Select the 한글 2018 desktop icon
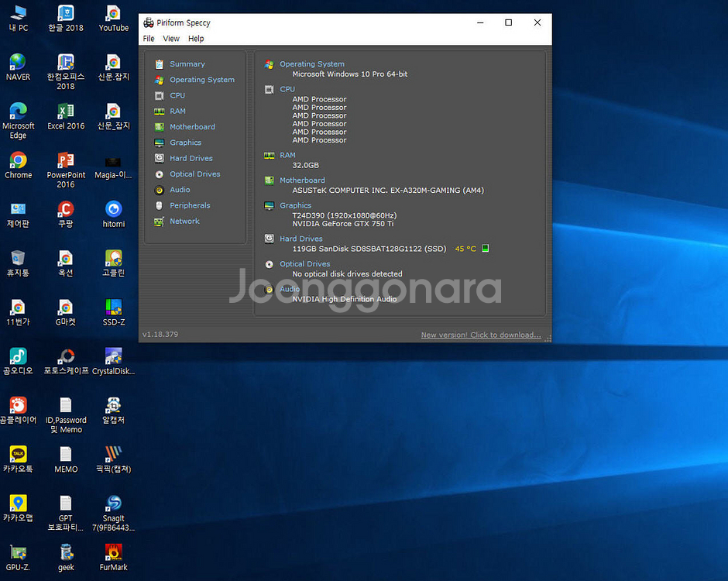728x581 pixels. 66,19
